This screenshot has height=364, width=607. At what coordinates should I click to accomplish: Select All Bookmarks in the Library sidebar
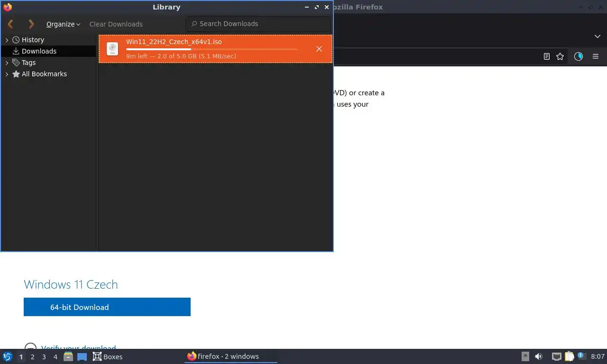pos(44,74)
